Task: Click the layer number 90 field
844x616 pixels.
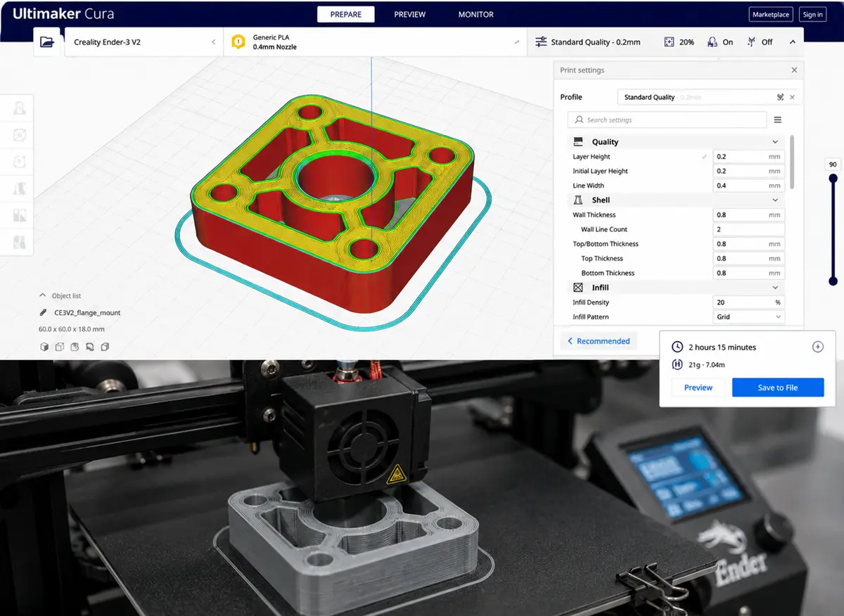Action: coord(833,165)
